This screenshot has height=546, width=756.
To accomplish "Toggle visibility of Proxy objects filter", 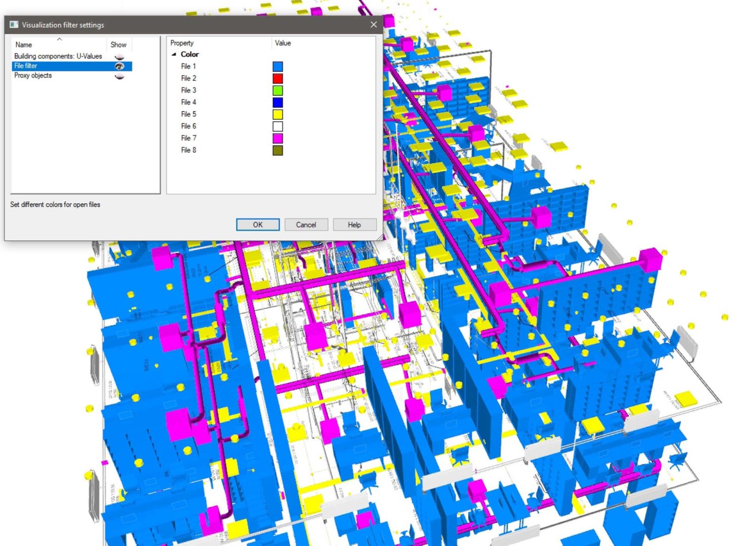I will pos(119,76).
